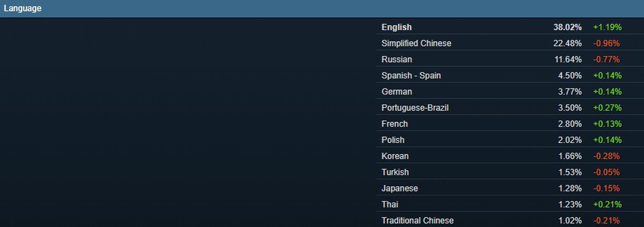Click the Simplified Chinese row label
The width and height of the screenshot is (644, 227).
[416, 43]
